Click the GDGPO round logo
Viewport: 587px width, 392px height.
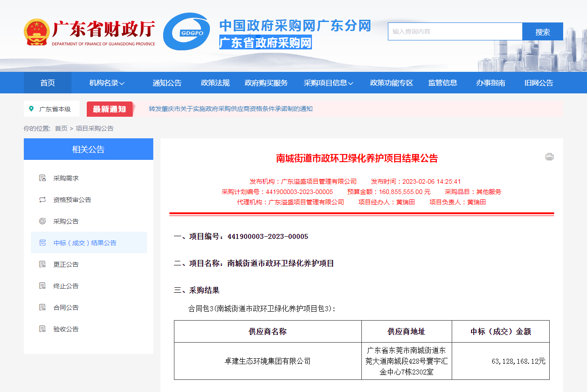187,31
